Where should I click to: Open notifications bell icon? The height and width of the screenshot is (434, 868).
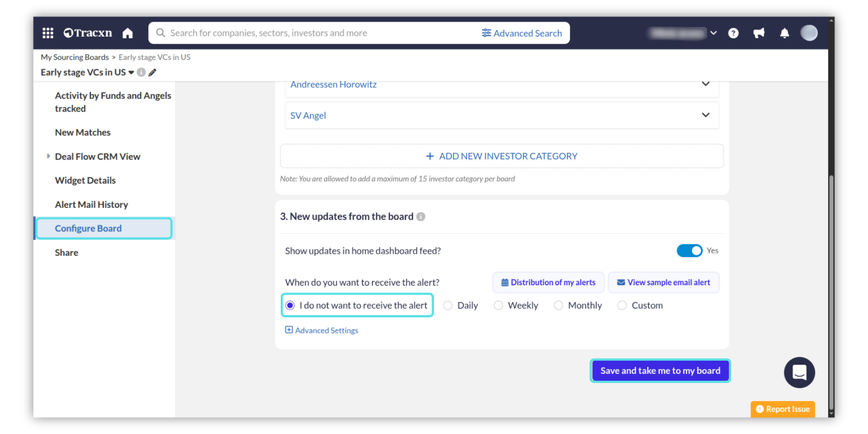click(784, 33)
